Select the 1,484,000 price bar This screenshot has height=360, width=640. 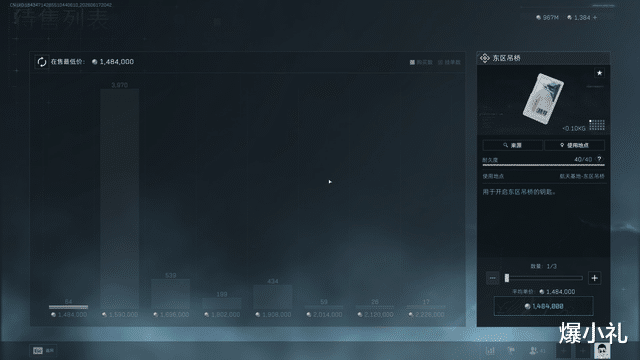click(x=68, y=307)
